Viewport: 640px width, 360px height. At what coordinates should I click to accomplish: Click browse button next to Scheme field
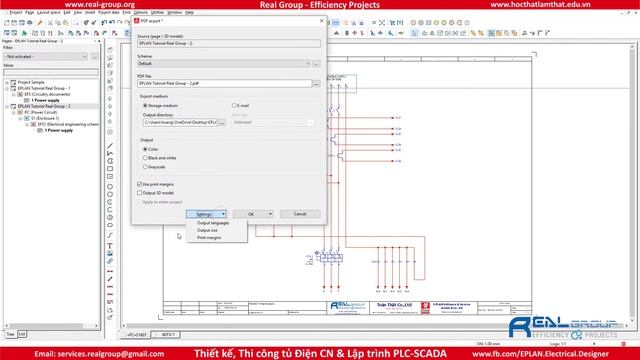[316, 64]
